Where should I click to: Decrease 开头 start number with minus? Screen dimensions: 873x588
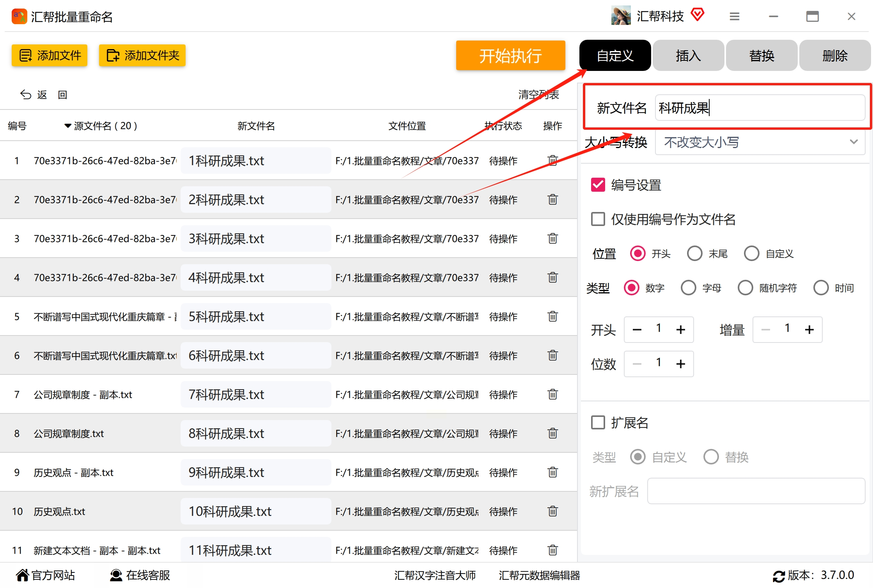tap(637, 330)
